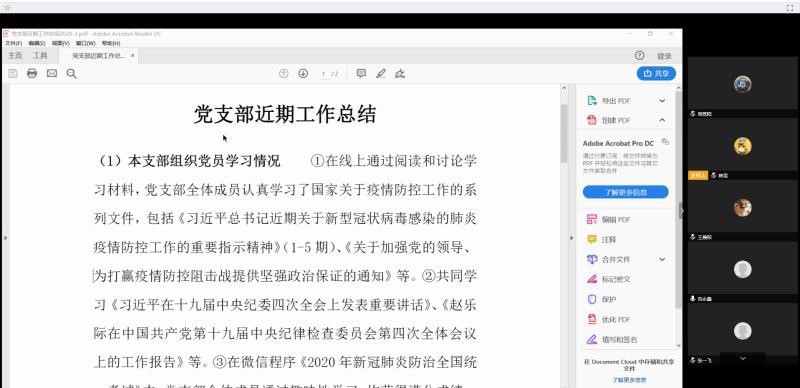Select the first participant video tile avatar
Screen dimensions: 800x388
[x=742, y=84]
